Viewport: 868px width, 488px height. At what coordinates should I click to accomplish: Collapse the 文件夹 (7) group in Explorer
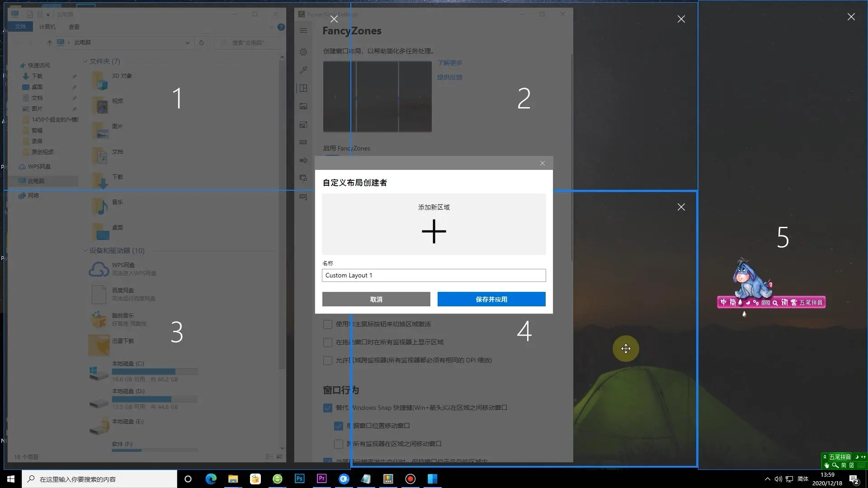[85, 61]
